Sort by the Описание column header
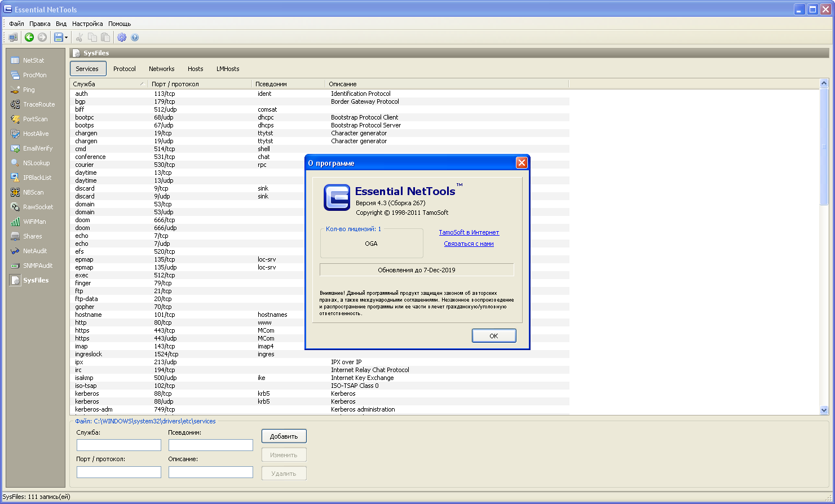 pos(447,84)
